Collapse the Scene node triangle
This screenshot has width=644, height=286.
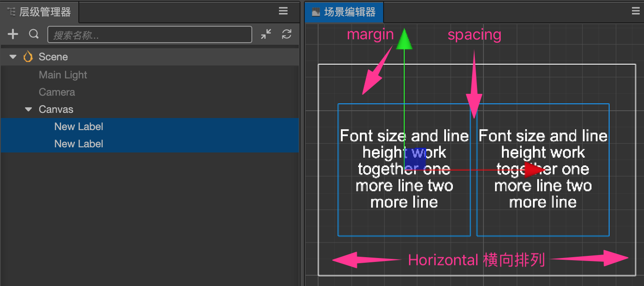13,57
